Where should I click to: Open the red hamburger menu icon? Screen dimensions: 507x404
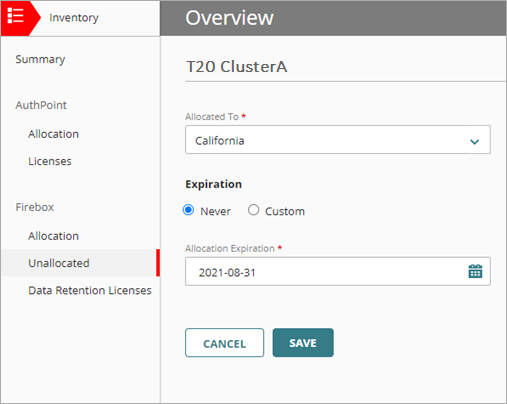(x=15, y=16)
